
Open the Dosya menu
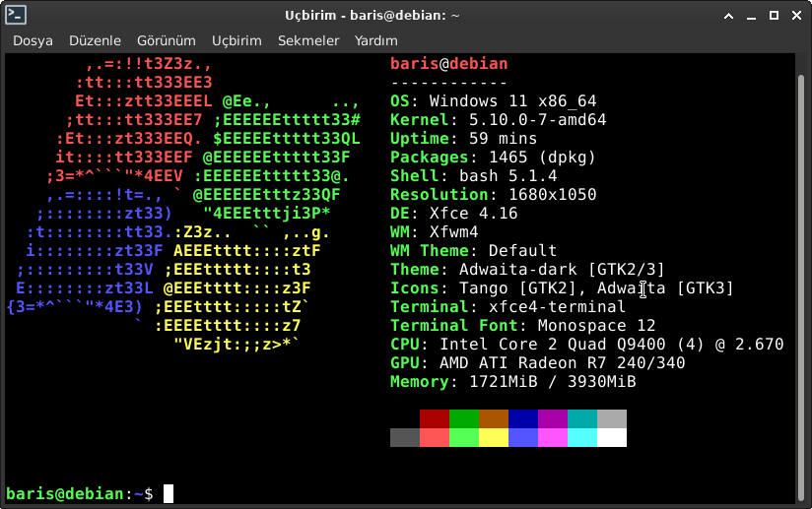(x=33, y=41)
